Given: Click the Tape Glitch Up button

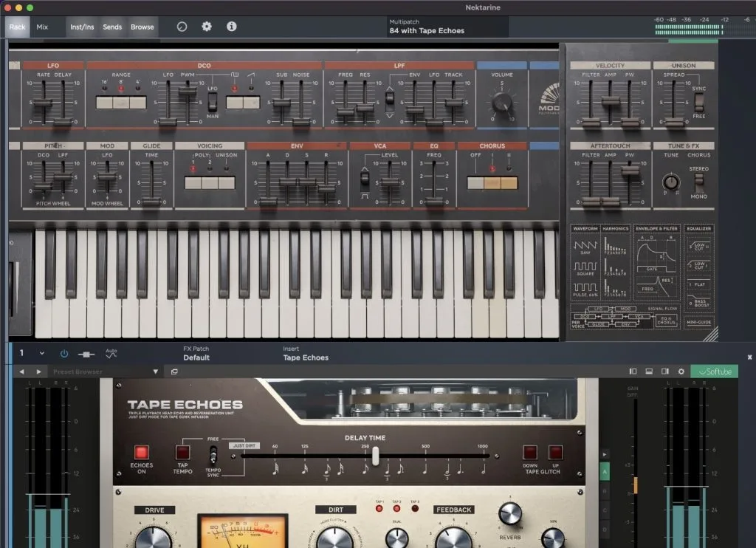Looking at the screenshot, I should (x=555, y=452).
